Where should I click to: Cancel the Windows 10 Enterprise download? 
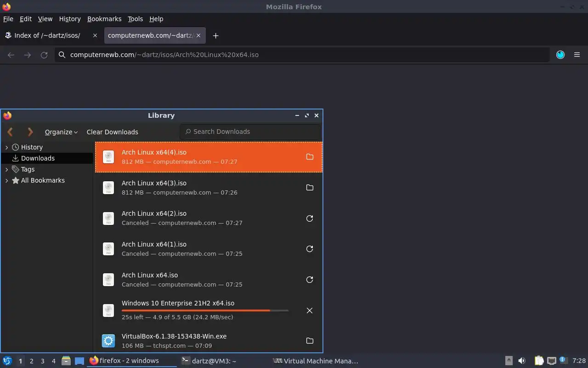pyautogui.click(x=310, y=310)
